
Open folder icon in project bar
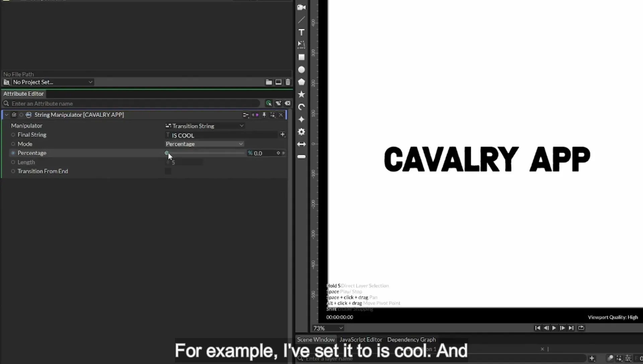tap(269, 82)
